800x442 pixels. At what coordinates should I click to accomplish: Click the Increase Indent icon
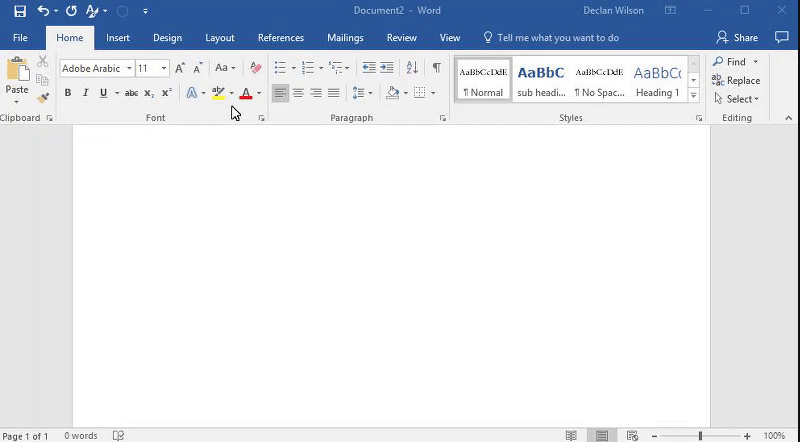387,68
